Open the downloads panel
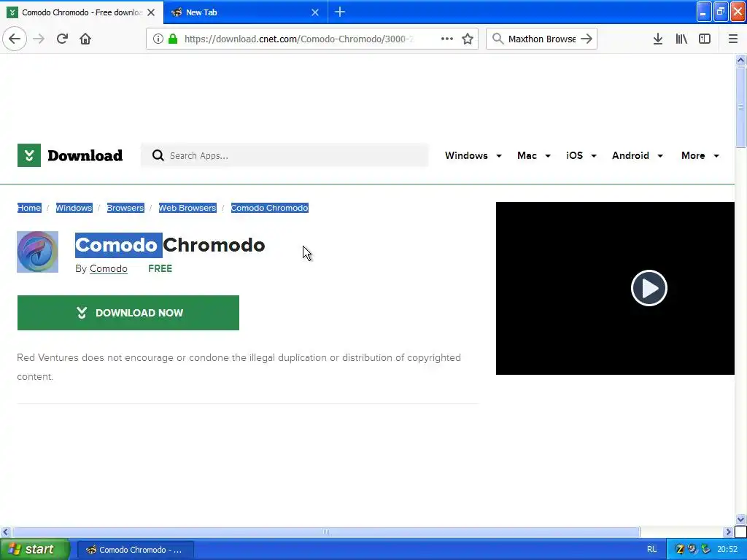Viewport: 747px width, 560px height. (x=658, y=39)
